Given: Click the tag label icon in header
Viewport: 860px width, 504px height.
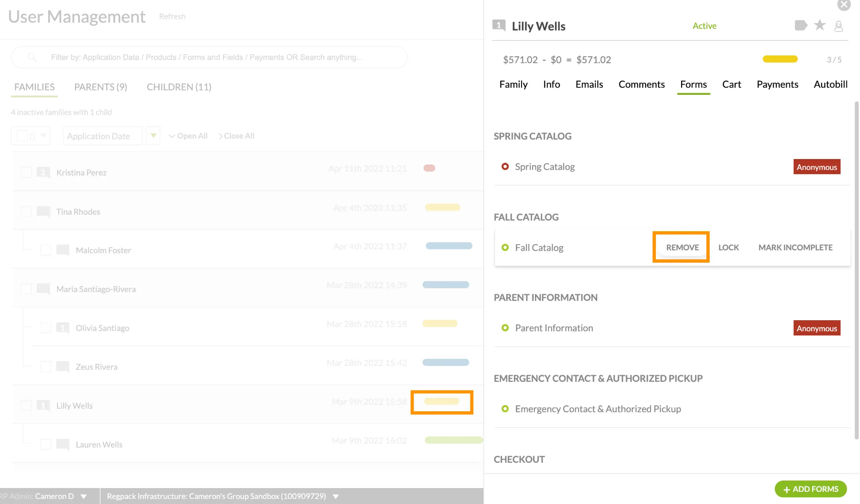Looking at the screenshot, I should tap(801, 26).
